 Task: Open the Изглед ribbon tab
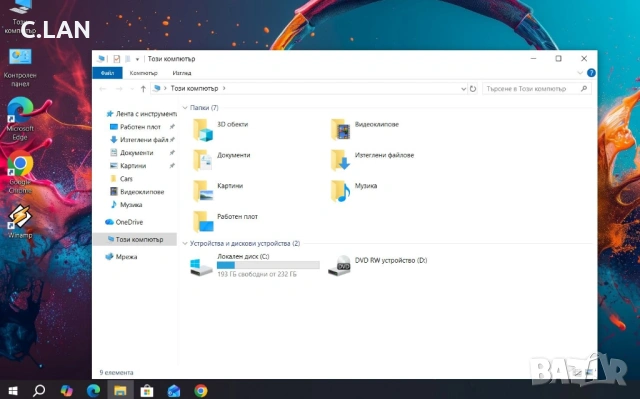click(x=182, y=73)
